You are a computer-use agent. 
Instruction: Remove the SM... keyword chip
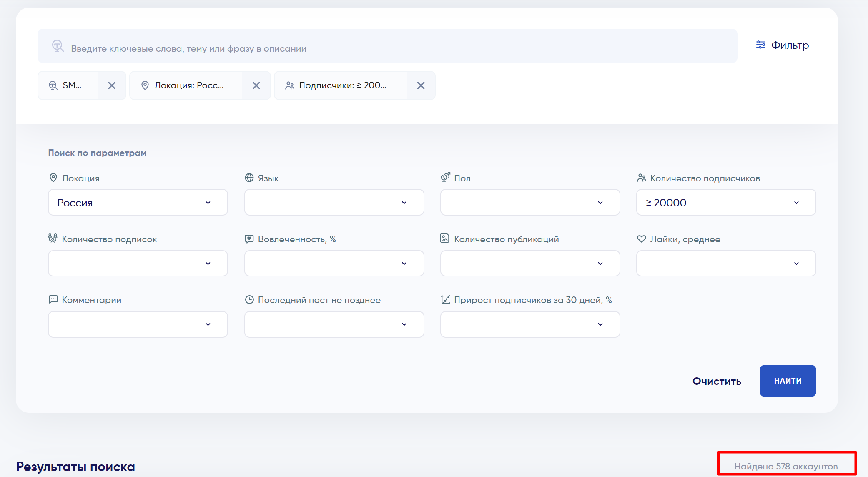click(x=112, y=85)
